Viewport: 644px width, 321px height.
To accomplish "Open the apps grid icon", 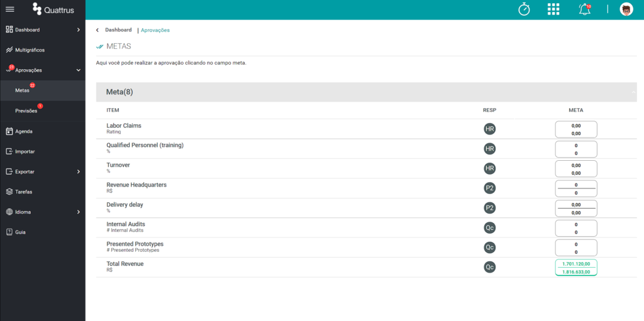I will (553, 9).
